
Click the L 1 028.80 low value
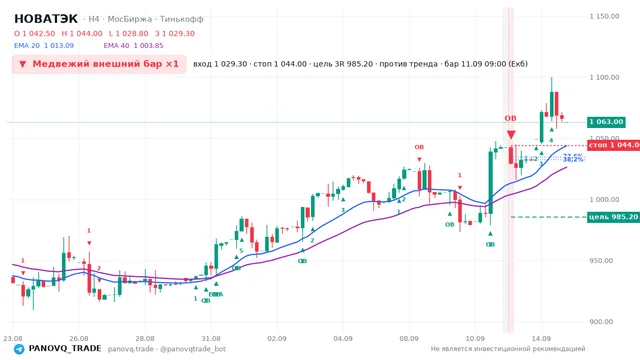(x=129, y=33)
